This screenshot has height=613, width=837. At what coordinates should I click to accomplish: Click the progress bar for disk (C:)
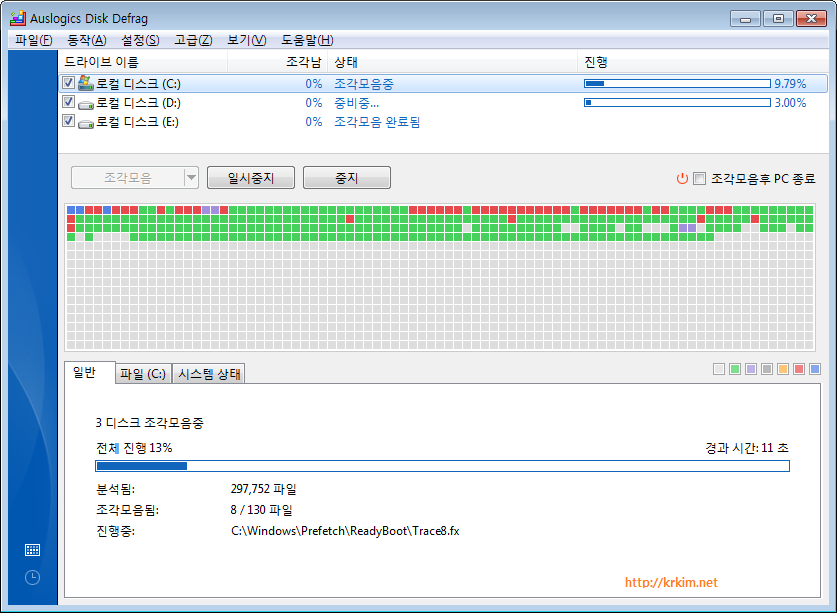coord(677,83)
